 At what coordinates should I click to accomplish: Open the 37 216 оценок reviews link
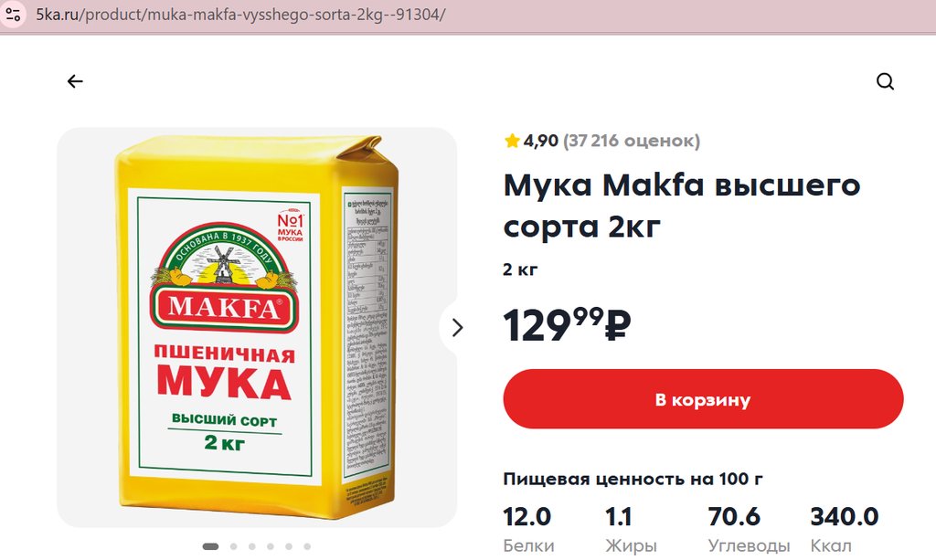(x=632, y=141)
